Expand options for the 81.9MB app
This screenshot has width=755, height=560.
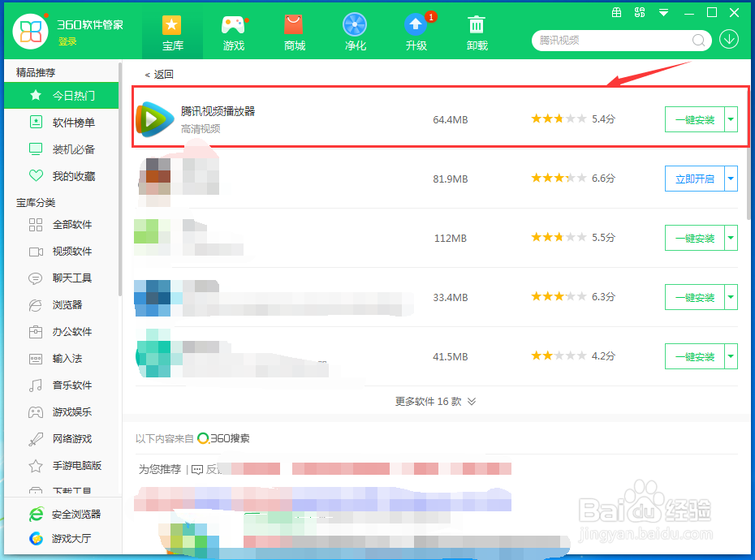pos(731,179)
